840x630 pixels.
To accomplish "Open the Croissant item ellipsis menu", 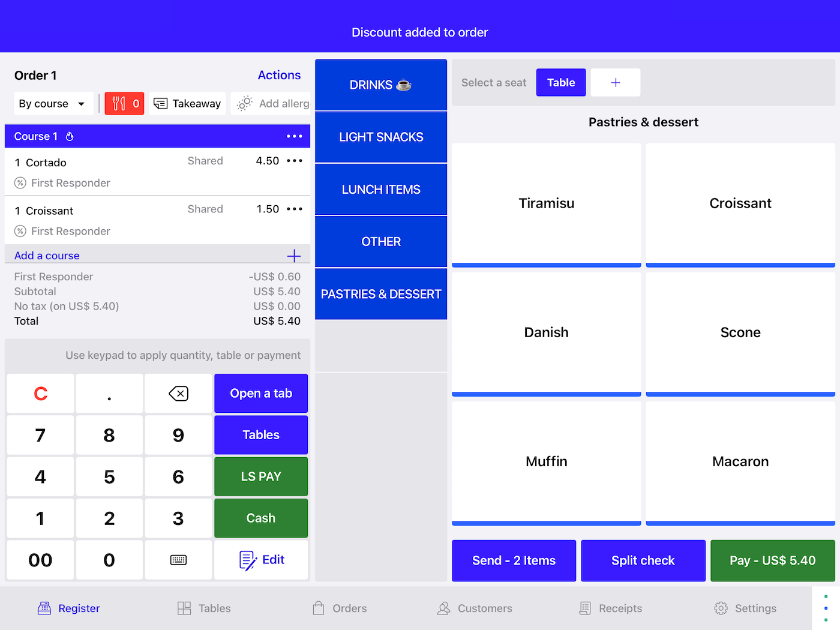I will (x=294, y=209).
